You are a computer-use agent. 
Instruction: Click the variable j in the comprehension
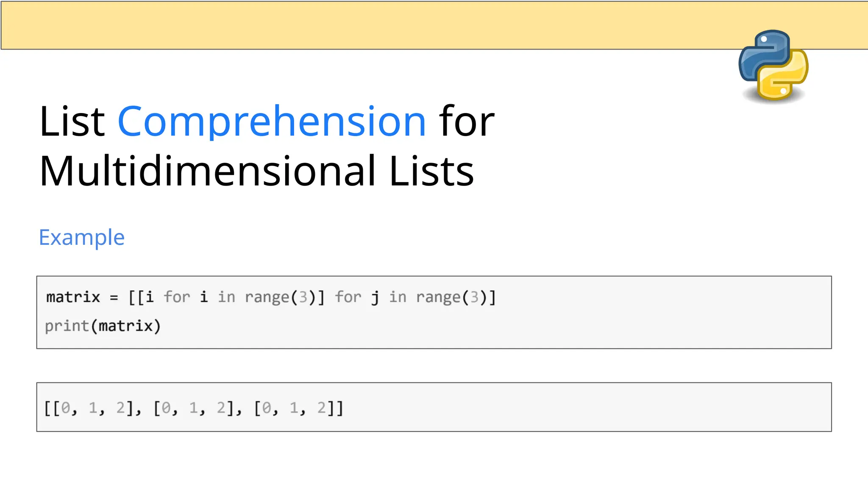375,297
